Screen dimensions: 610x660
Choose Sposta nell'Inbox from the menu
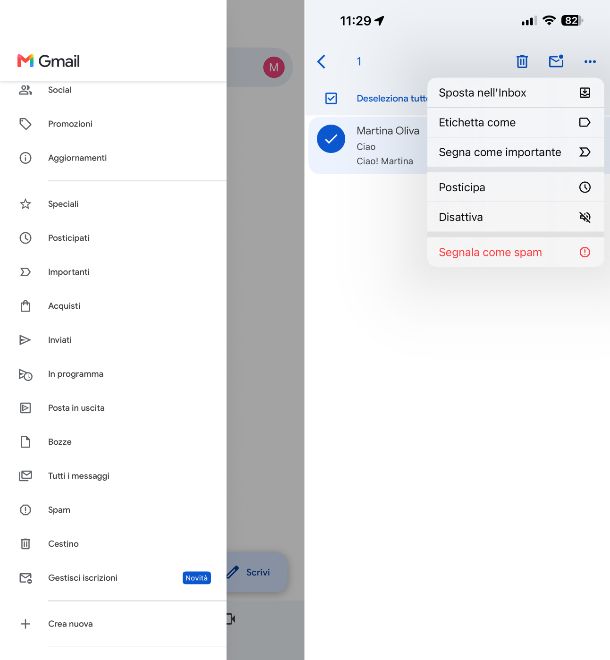pyautogui.click(x=515, y=93)
